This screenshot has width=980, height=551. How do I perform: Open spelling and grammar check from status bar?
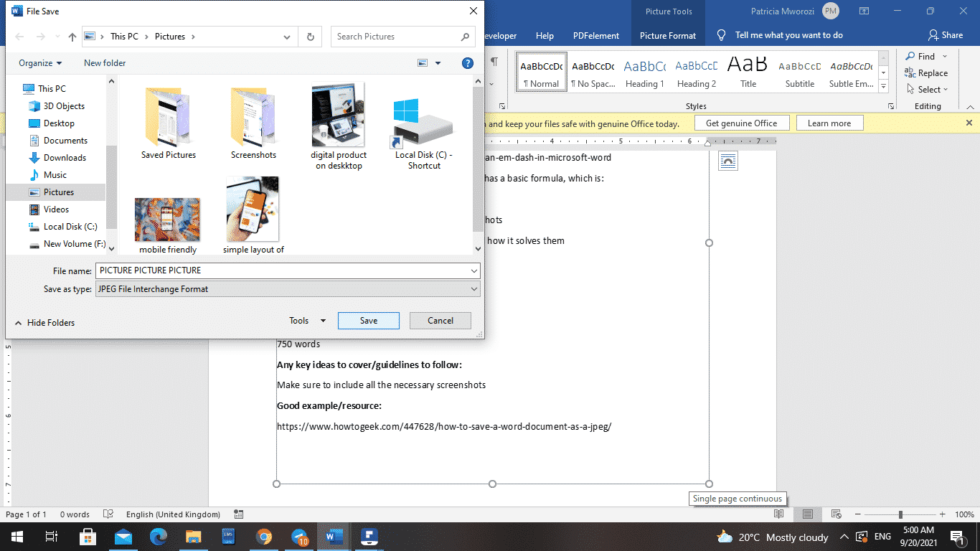point(108,514)
